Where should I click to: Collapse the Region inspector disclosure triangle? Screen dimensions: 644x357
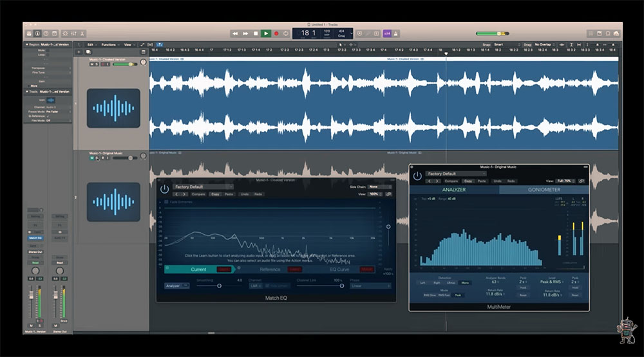click(27, 44)
